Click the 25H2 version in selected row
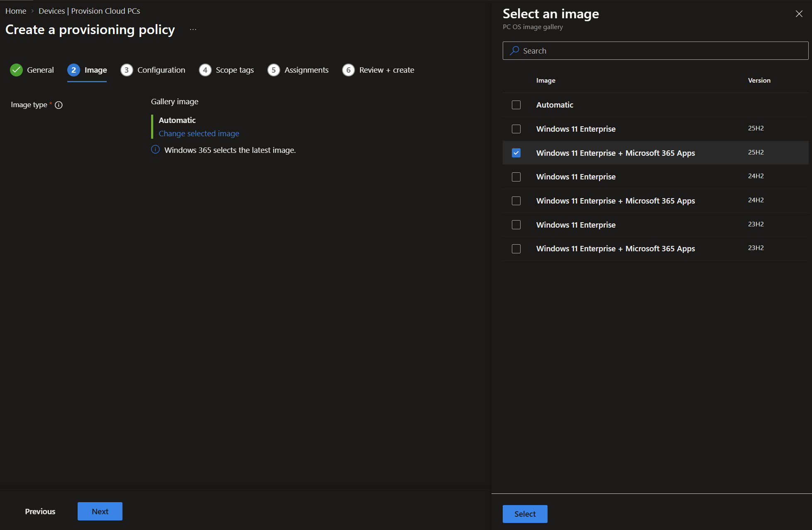This screenshot has height=530, width=812. (756, 152)
